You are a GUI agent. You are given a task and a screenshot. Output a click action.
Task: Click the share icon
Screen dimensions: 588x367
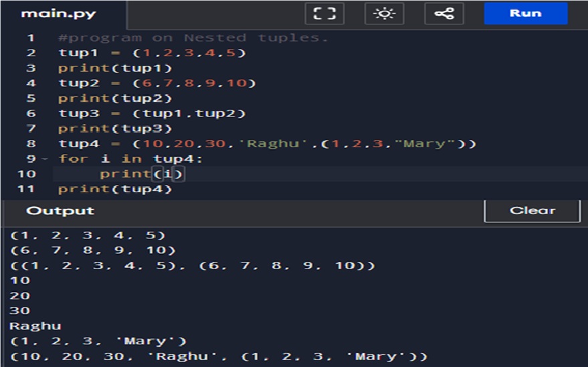point(444,13)
